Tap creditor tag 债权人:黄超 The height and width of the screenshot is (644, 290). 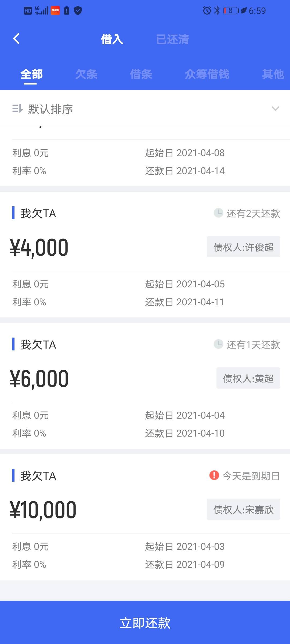point(248,378)
